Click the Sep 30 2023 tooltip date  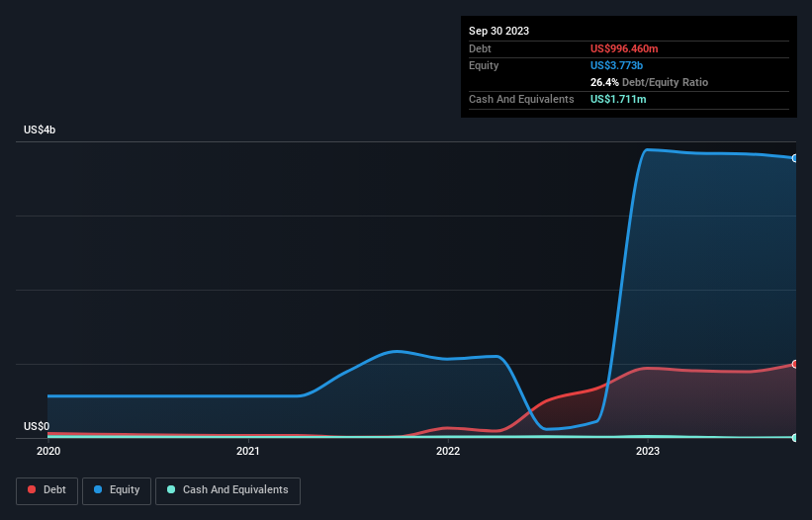[x=498, y=31]
